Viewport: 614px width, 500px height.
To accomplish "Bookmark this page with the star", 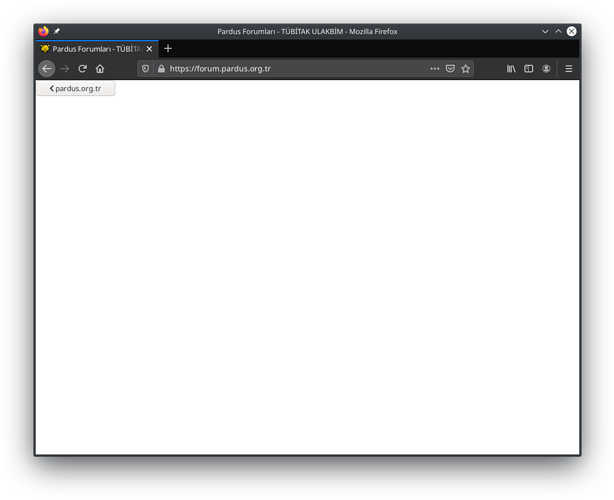I will point(465,69).
